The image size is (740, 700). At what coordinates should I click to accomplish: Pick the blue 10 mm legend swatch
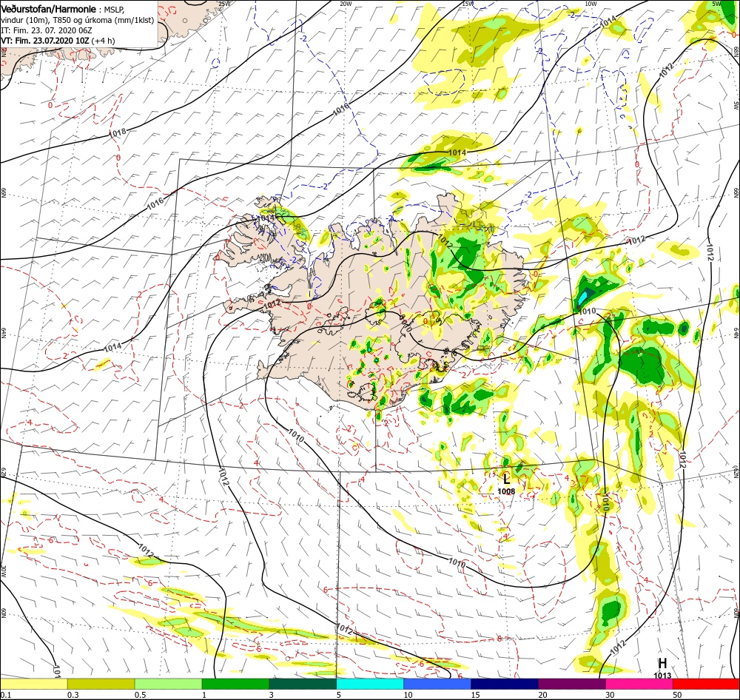pyautogui.click(x=437, y=684)
